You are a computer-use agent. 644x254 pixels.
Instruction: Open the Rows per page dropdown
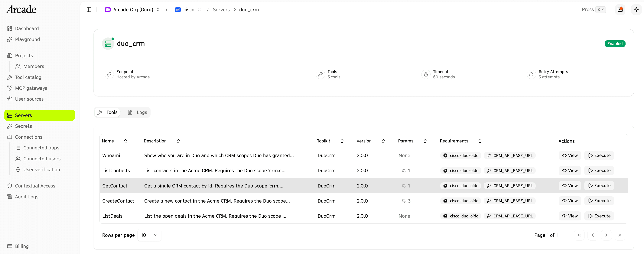pos(149,235)
